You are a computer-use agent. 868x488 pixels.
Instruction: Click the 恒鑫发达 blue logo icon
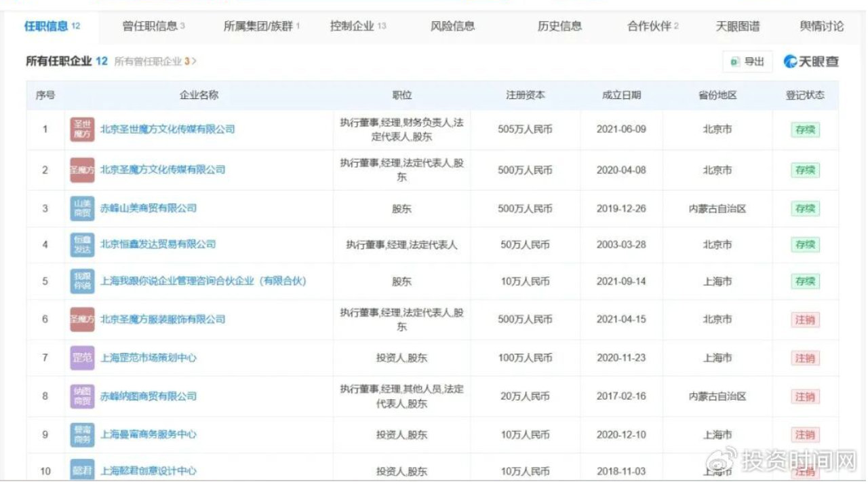81,244
